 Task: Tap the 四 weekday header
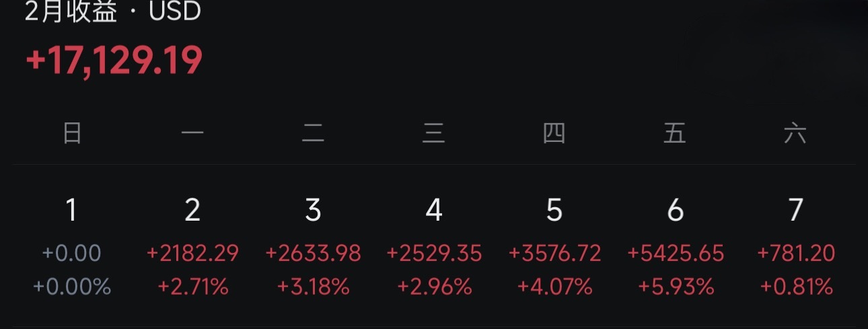(x=554, y=134)
